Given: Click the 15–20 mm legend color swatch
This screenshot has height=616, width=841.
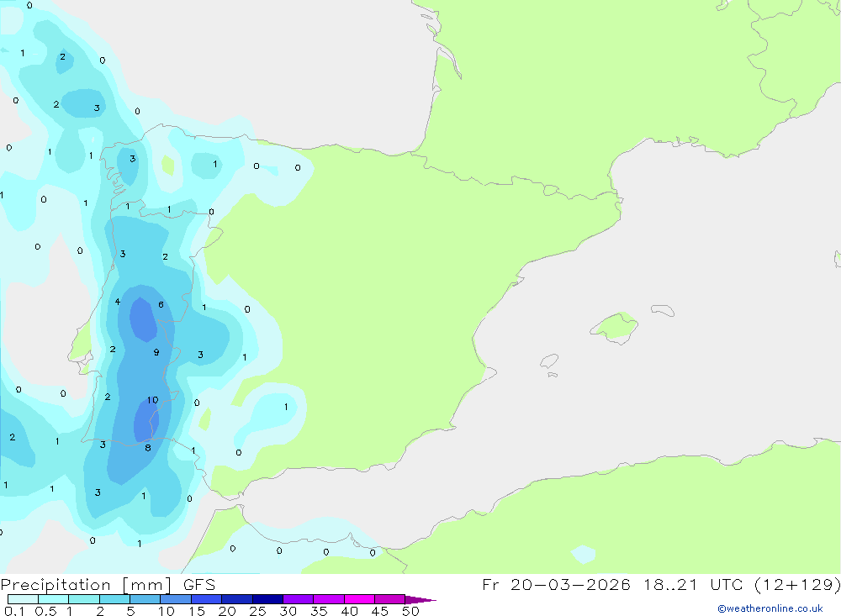Looking at the screenshot, I should coord(207,599).
